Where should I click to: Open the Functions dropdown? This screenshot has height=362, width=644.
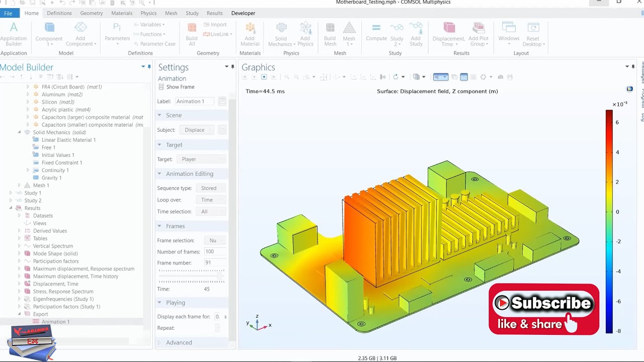(149, 34)
